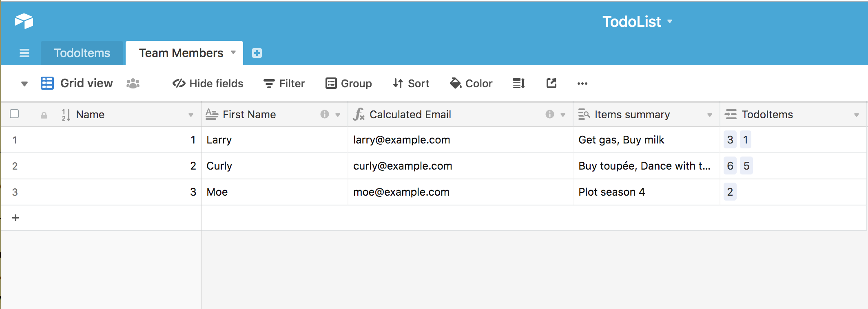868x309 pixels.
Task: Click the Filter button
Action: click(284, 84)
